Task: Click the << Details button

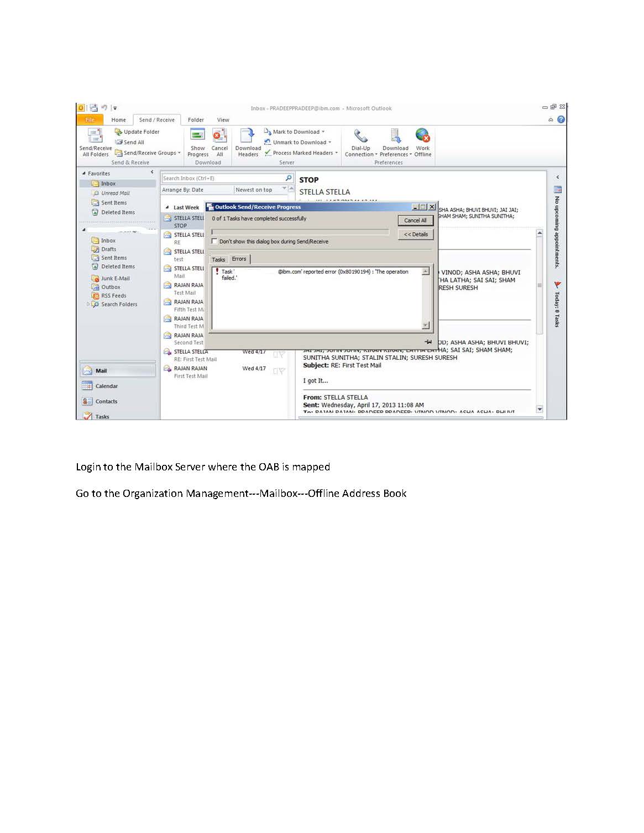Action: 415,234
